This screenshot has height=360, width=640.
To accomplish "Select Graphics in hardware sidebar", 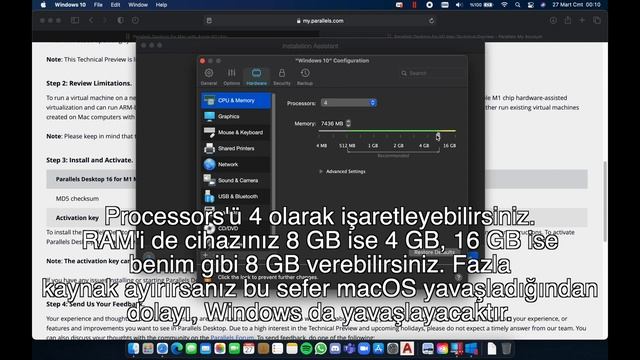I will click(236, 116).
